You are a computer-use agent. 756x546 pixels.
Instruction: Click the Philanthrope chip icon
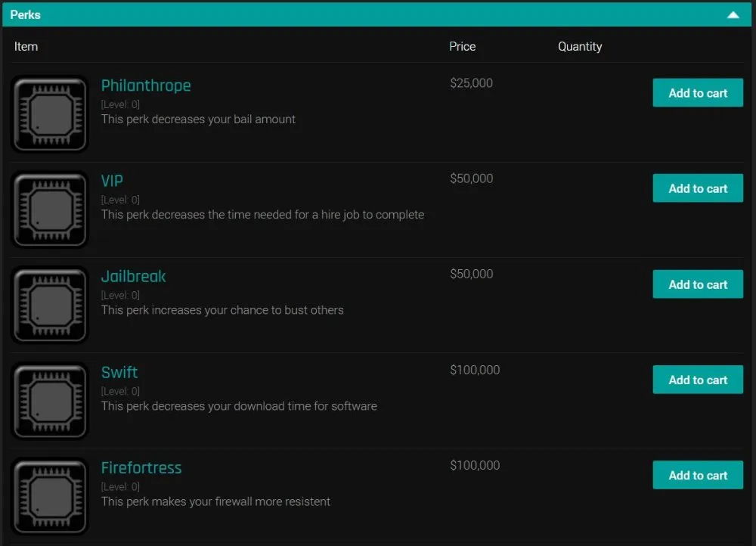(x=49, y=113)
